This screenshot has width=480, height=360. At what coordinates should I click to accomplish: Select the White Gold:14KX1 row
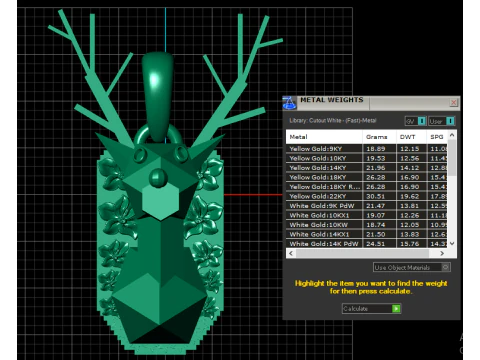[x=367, y=234]
